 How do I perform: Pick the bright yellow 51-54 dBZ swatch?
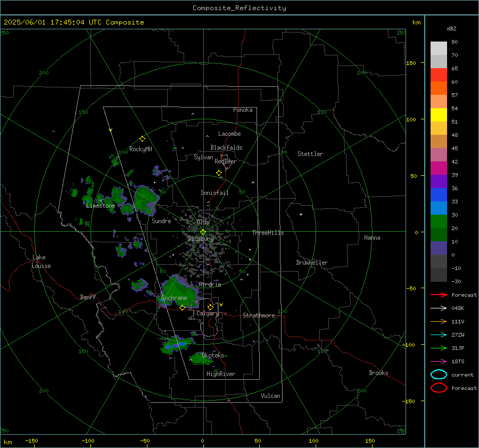tap(439, 115)
